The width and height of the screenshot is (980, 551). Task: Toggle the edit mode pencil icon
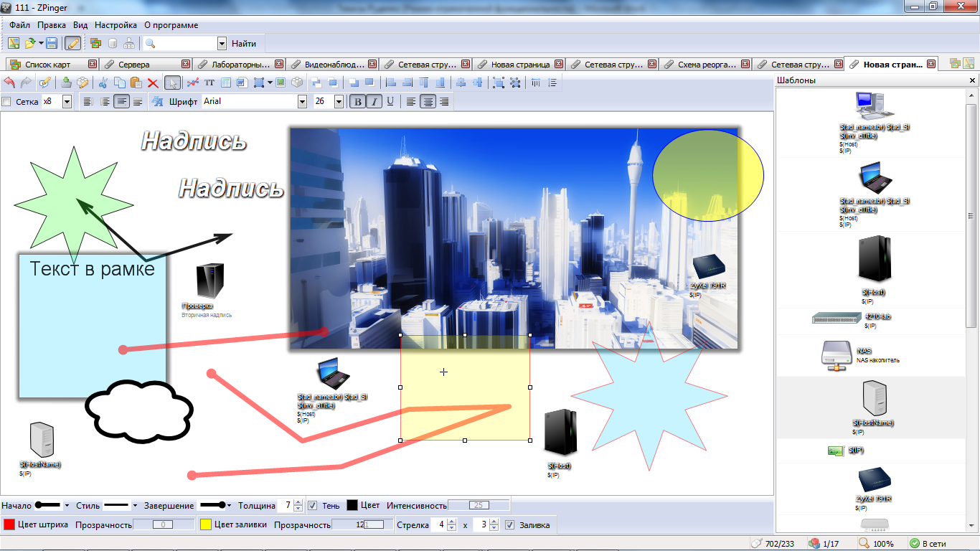point(72,44)
